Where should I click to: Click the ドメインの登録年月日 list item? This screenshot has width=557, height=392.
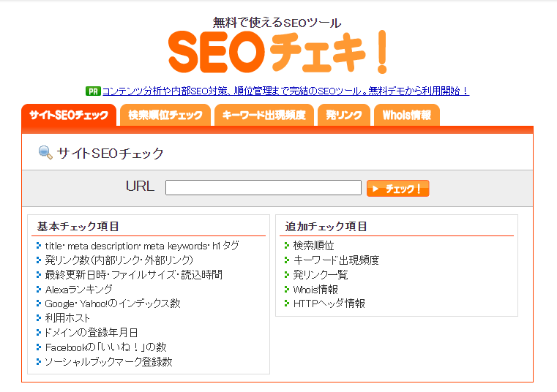[91, 332]
